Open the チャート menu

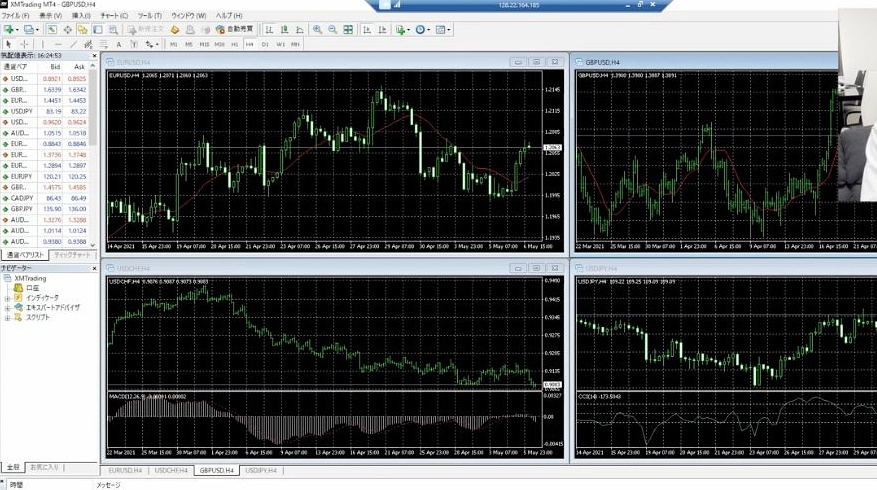[114, 16]
